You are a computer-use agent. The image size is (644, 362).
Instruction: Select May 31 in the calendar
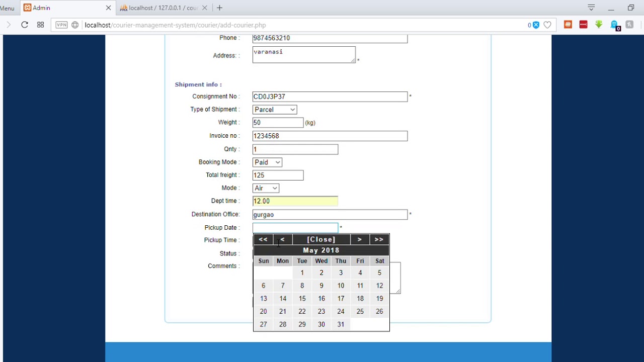pyautogui.click(x=341, y=324)
